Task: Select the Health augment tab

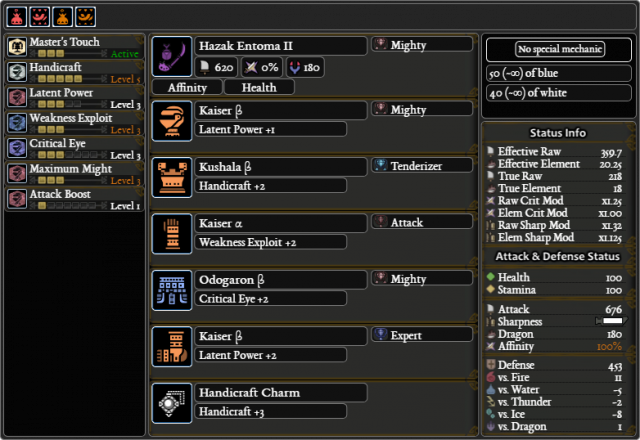Action: point(259,87)
